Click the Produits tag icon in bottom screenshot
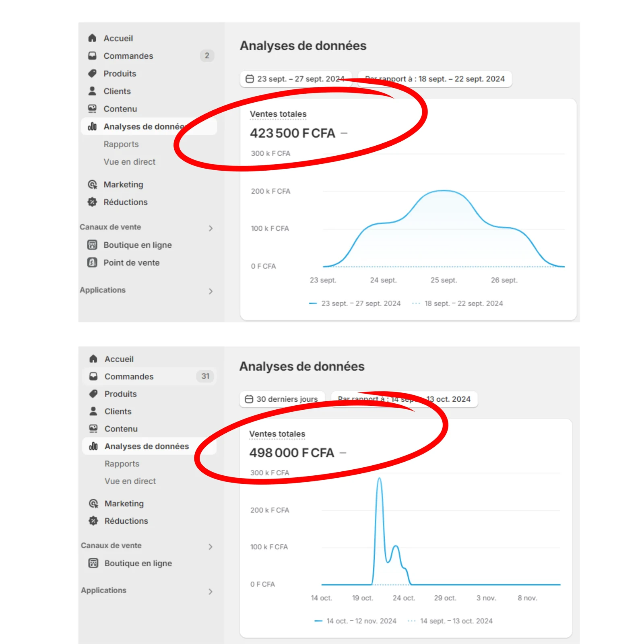The image size is (644, 644). click(x=93, y=394)
